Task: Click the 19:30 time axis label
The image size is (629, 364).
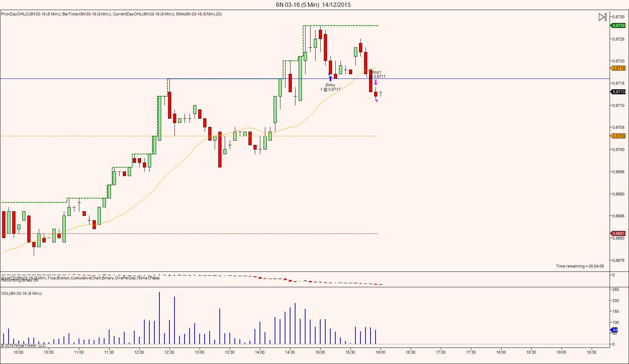Action: click(591, 352)
